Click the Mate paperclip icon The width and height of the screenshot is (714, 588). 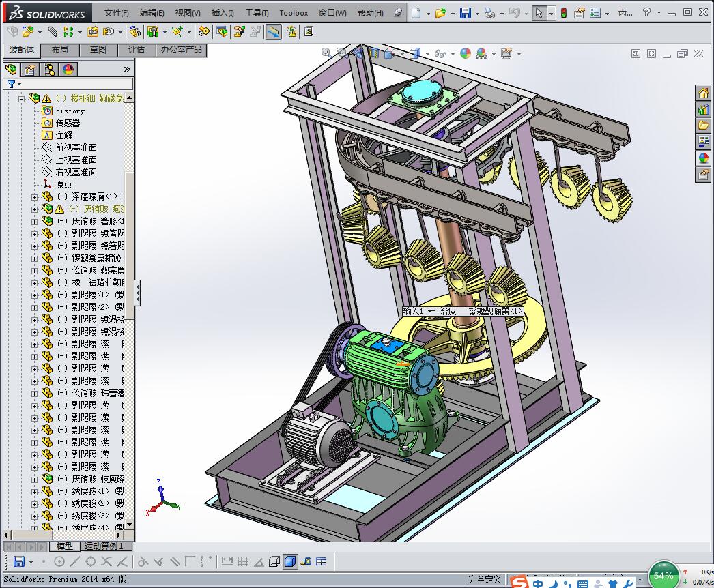pos(53,31)
